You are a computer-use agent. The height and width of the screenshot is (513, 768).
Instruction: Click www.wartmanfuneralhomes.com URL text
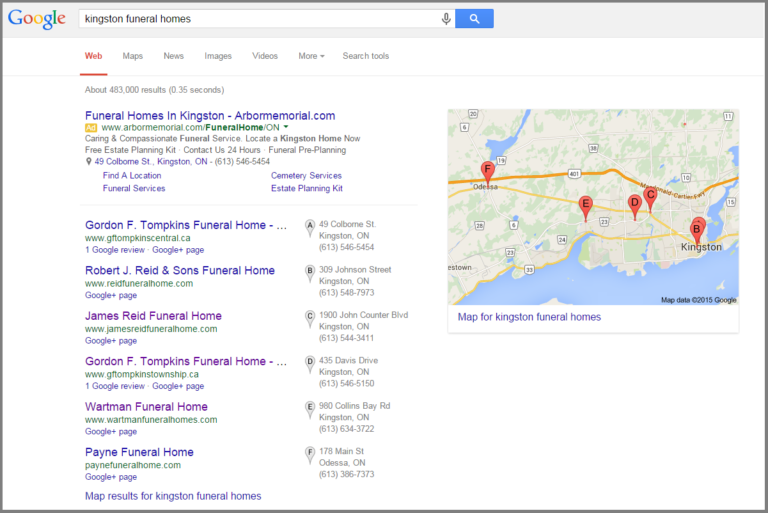pyautogui.click(x=151, y=420)
